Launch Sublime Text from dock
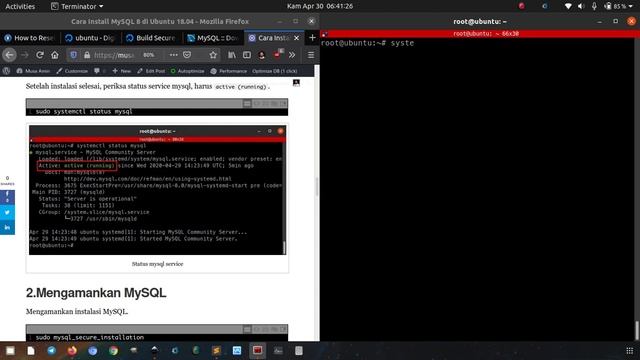 (x=216, y=351)
